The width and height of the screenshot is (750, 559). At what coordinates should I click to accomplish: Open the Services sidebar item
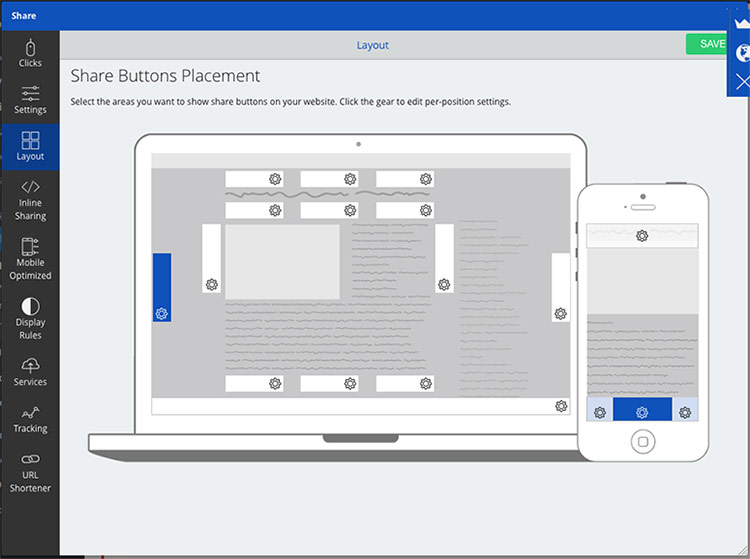coord(30,372)
